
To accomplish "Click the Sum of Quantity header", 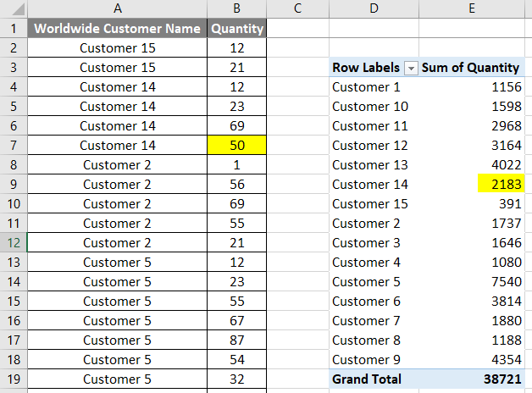I will [x=471, y=68].
